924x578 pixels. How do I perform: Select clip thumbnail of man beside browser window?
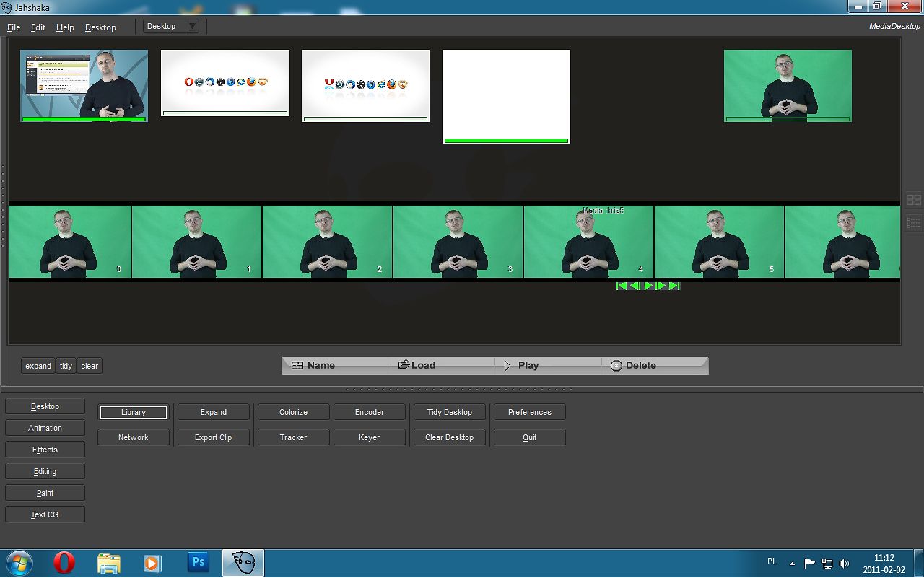[x=84, y=85]
